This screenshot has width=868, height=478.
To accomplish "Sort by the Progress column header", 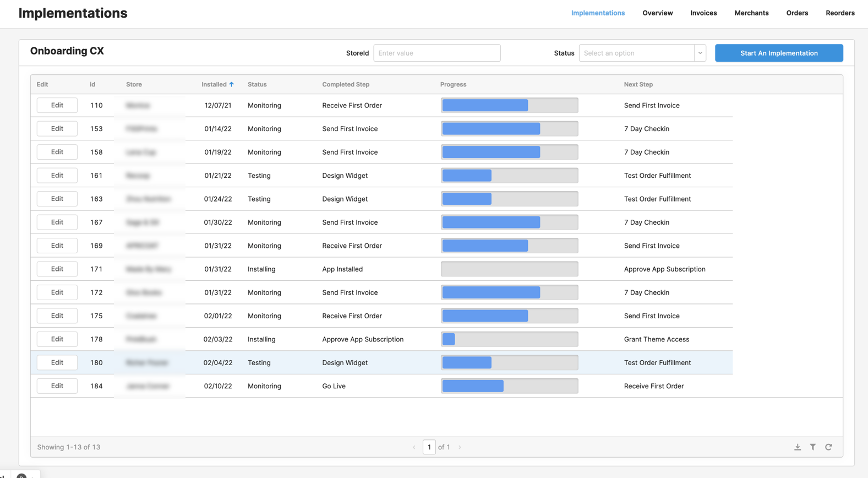I will pyautogui.click(x=453, y=84).
